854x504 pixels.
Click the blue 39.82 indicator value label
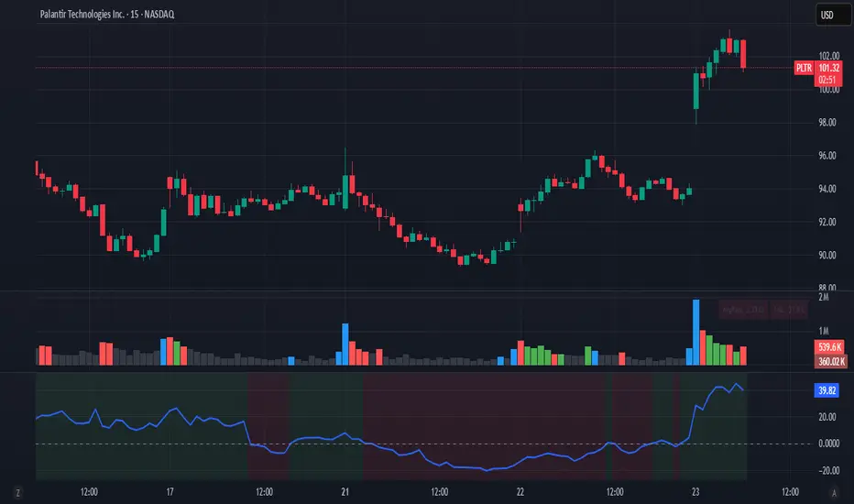pos(827,390)
